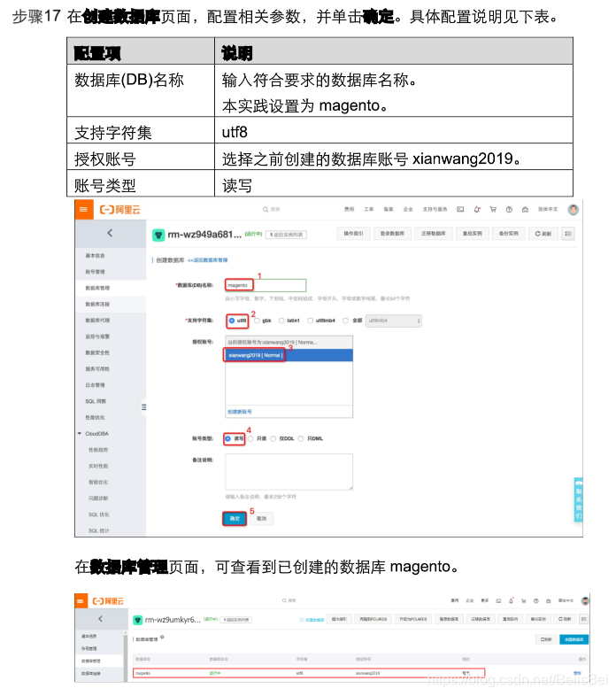The height and width of the screenshot is (696, 616).
Task: Select latin1 character set radio
Action: point(281,321)
